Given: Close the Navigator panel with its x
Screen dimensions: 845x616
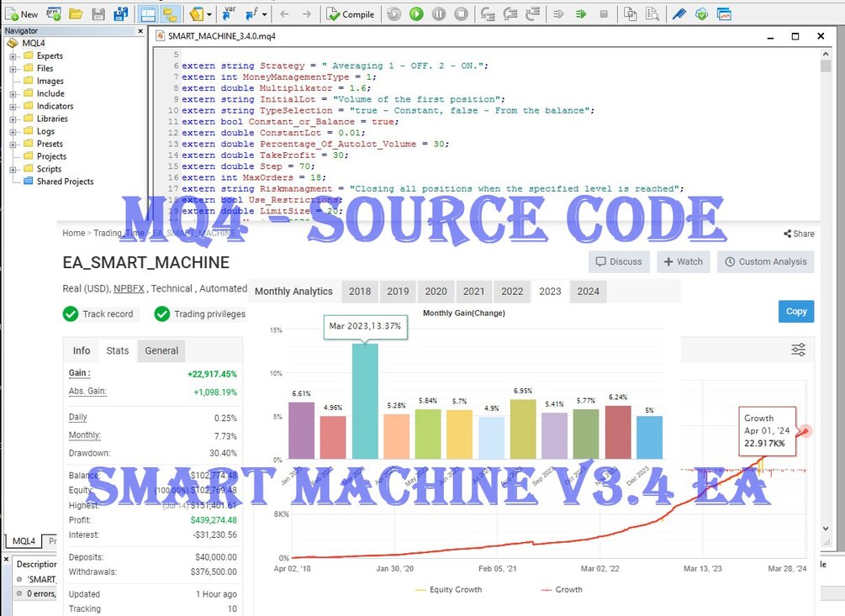Looking at the screenshot, I should tap(140, 31).
